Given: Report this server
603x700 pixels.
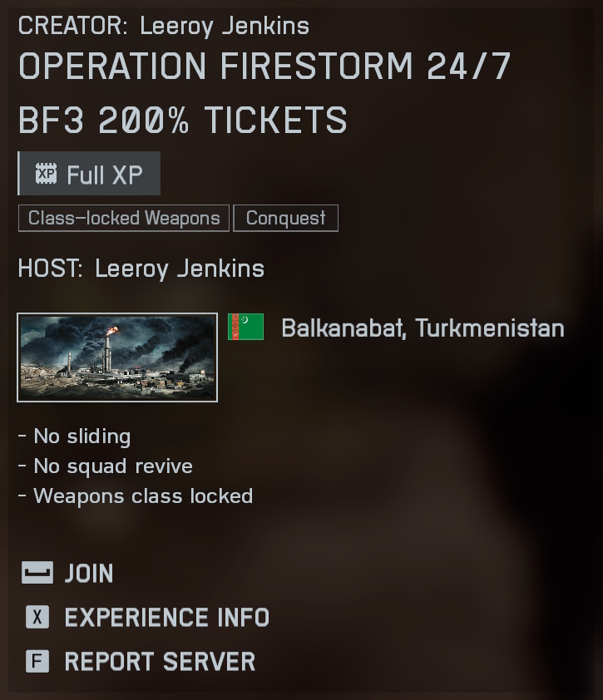Looking at the screenshot, I should [x=160, y=662].
